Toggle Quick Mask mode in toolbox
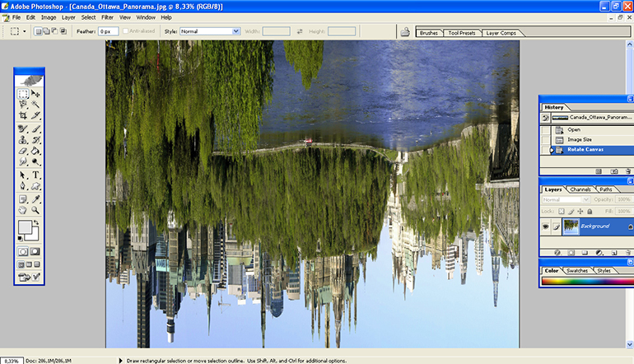Screen dimensions: 634x364 [36, 250]
